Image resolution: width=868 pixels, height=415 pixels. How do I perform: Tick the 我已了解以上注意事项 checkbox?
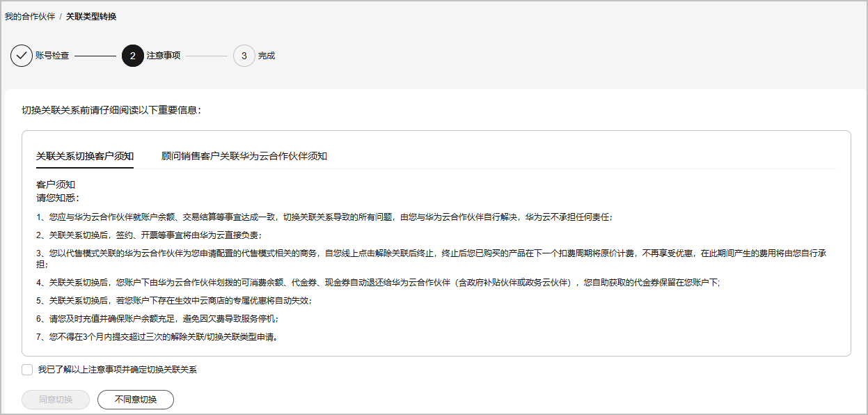click(27, 370)
